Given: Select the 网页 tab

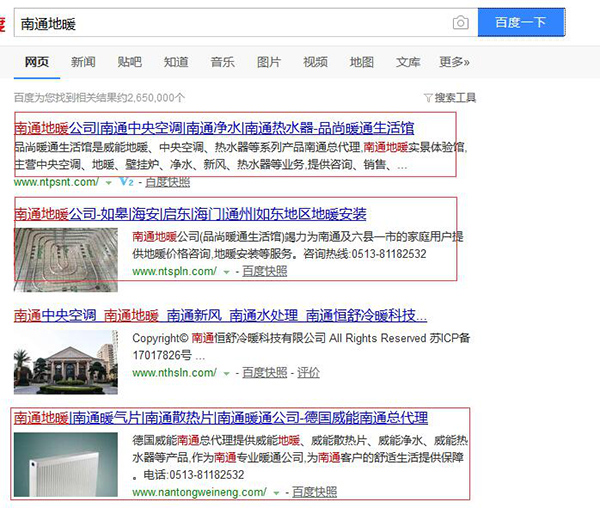Looking at the screenshot, I should [x=37, y=62].
